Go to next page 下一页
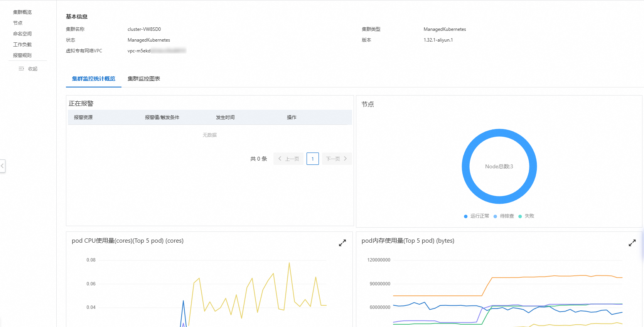 point(337,159)
